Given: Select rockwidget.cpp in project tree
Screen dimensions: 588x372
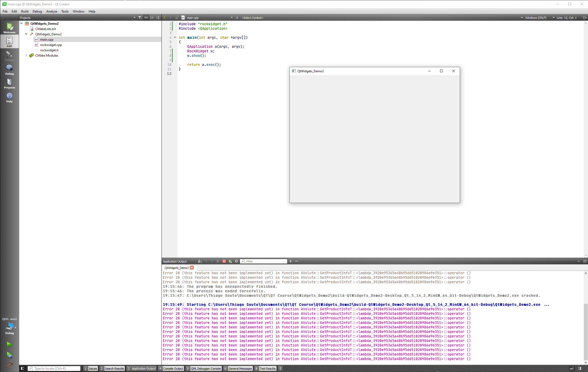Looking at the screenshot, I should 51,45.
